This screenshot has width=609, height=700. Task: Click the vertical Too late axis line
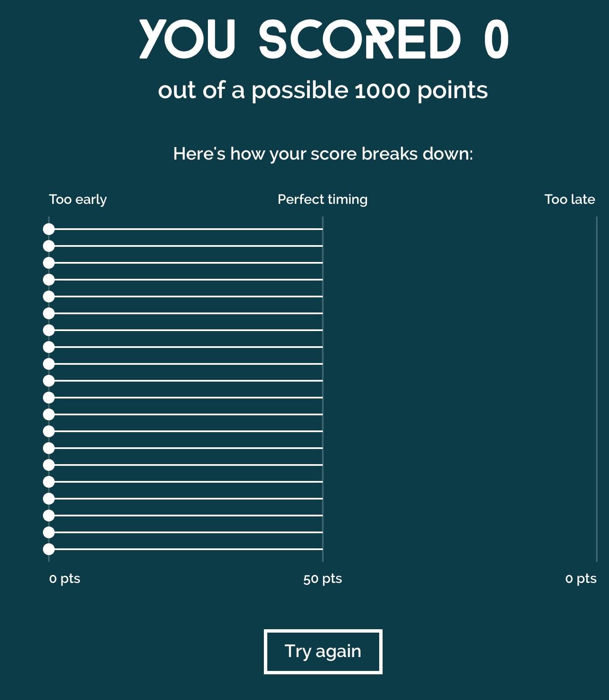(x=597, y=389)
